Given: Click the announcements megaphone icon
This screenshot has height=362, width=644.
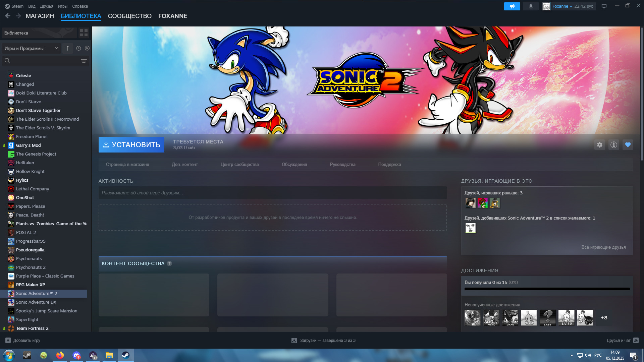Looking at the screenshot, I should point(512,6).
